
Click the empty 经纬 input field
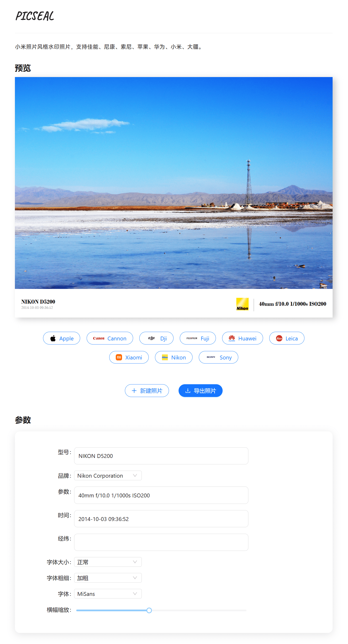[161, 542]
